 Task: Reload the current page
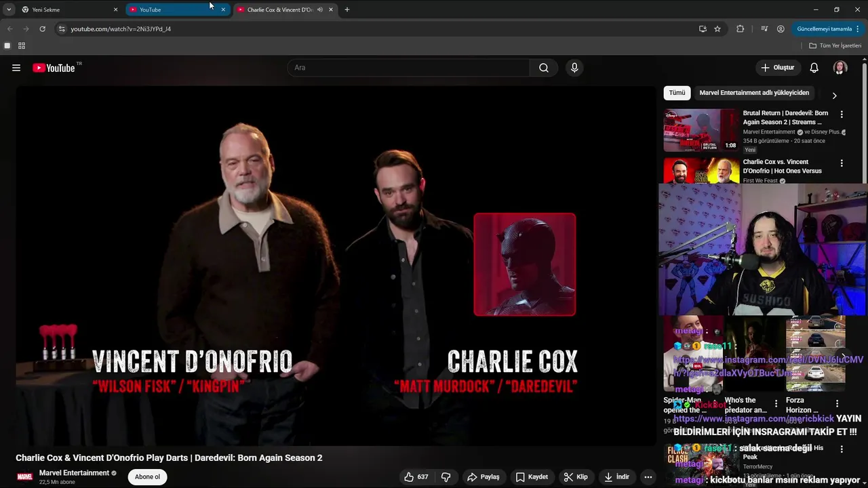pos(42,29)
